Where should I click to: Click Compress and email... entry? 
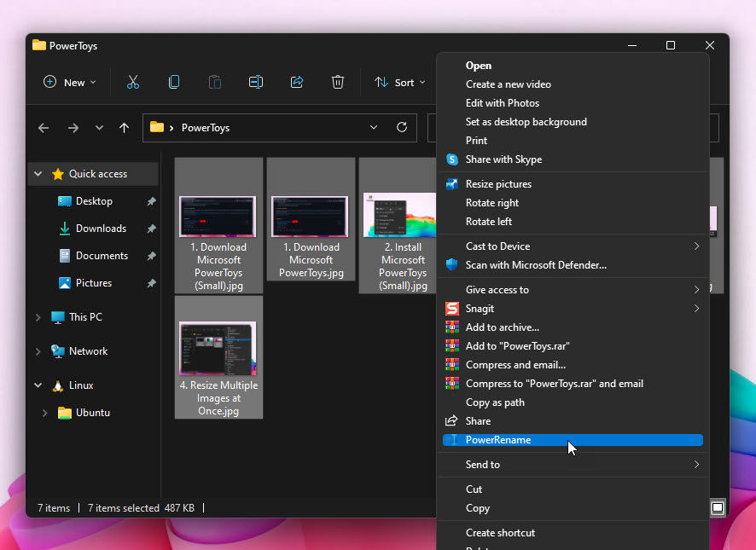[573, 365]
